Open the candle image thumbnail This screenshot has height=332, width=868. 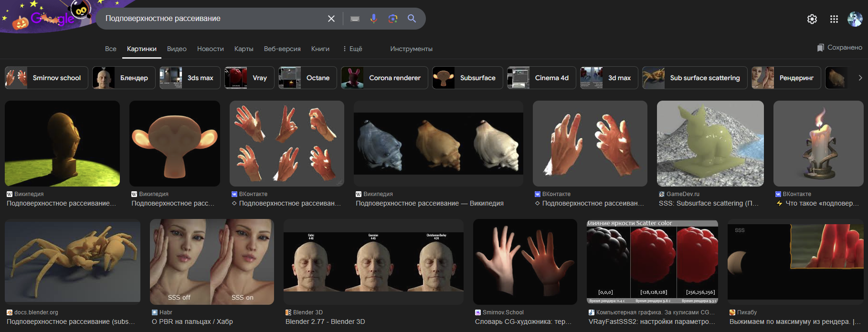pos(818,143)
